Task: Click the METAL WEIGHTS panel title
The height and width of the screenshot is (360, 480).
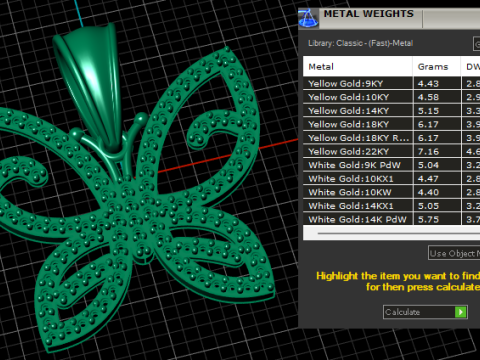Action: [369, 14]
